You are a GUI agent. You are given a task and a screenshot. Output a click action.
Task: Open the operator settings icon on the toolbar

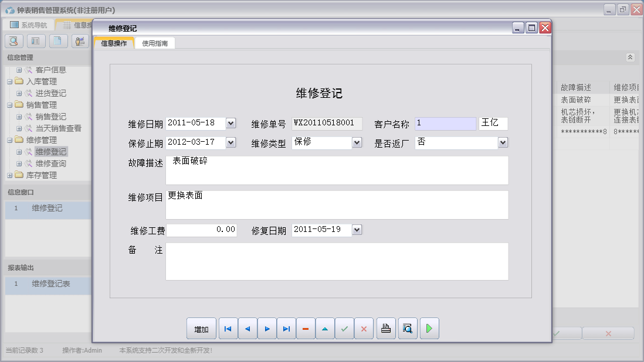coord(80,41)
